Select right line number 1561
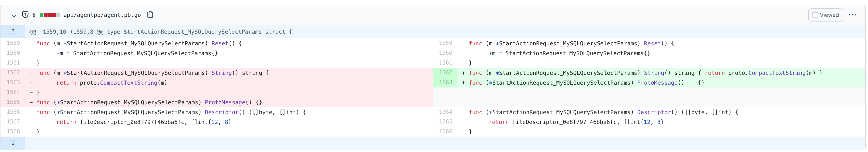The width and height of the screenshot is (868, 152). pos(445,63)
